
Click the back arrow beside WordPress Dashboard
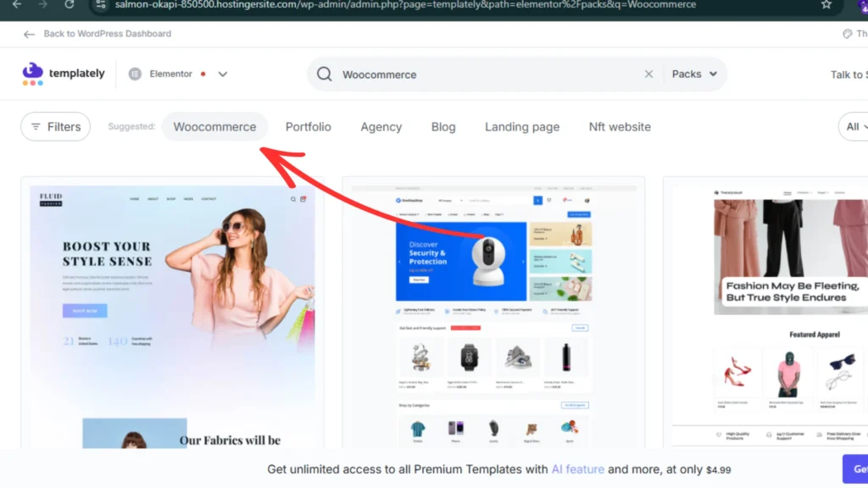tap(29, 34)
